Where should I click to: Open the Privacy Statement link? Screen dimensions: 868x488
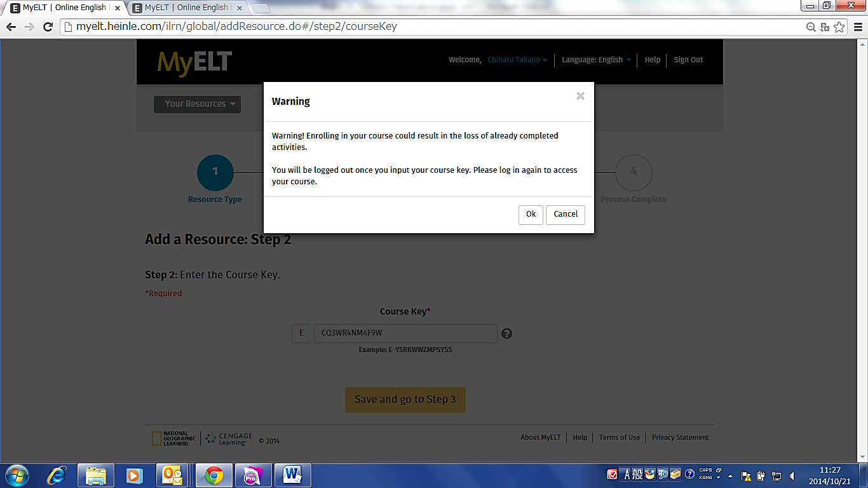(680, 437)
